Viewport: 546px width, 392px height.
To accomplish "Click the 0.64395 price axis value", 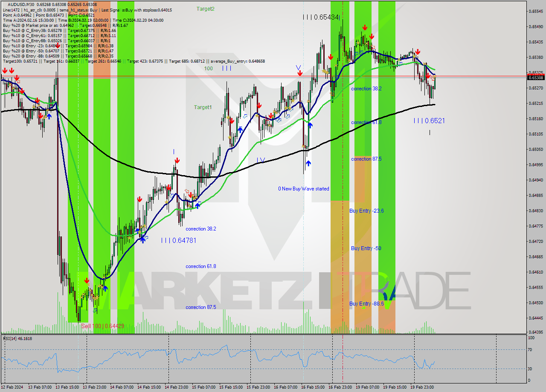I will (x=536, y=332).
